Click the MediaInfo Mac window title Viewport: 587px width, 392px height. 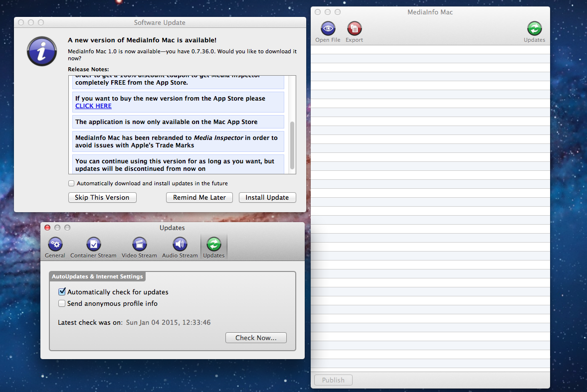point(430,12)
